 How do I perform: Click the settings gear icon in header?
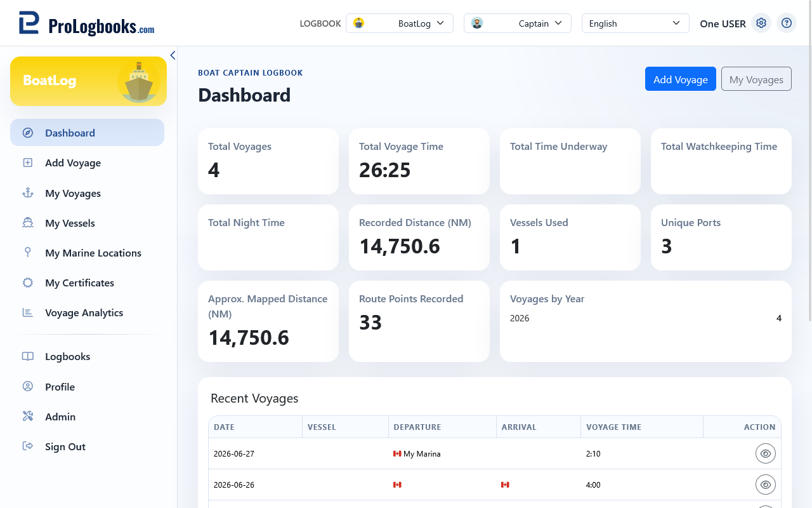761,23
